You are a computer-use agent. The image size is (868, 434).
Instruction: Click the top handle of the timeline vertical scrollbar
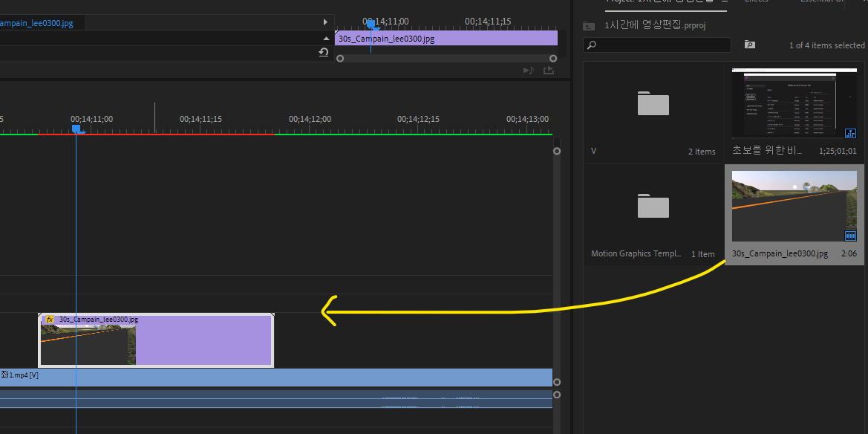(x=557, y=151)
